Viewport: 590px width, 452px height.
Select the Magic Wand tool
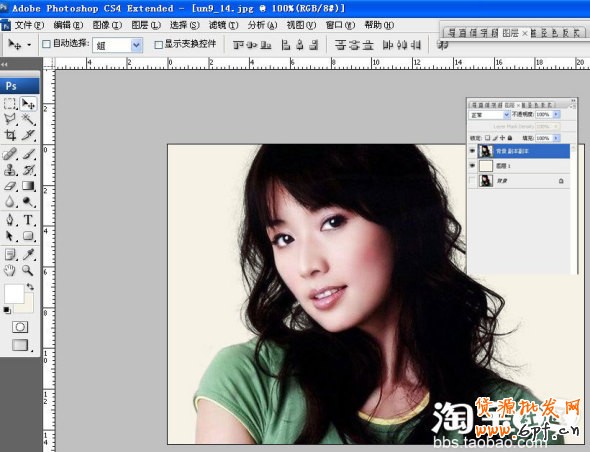click(x=28, y=119)
